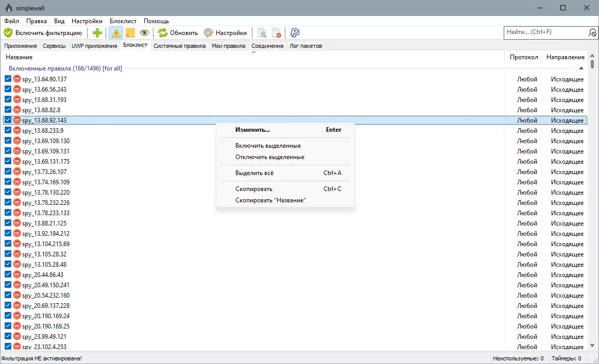Click the vertical scrollbar down arrow
The image size is (599, 364).
592,345
